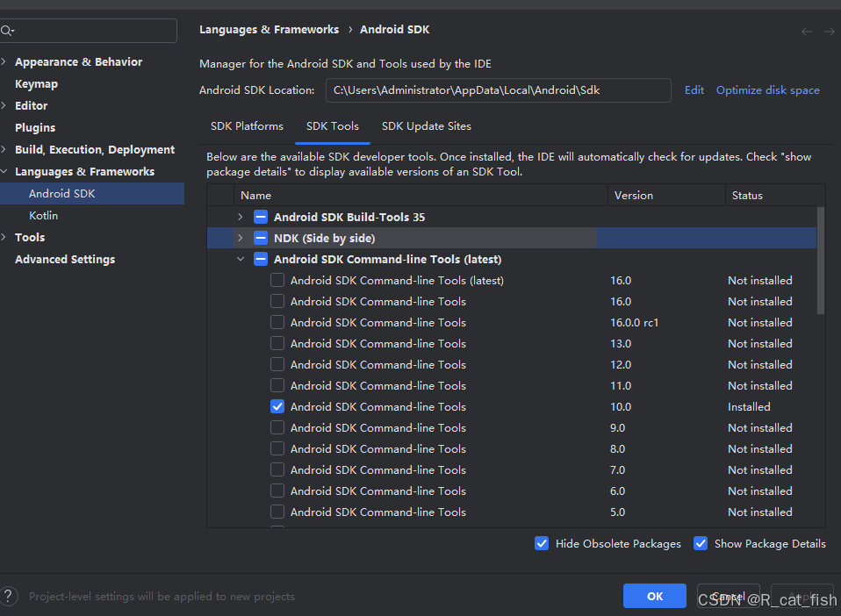Check Command-line Tools version 9.0
The image size is (841, 616).
point(277,428)
